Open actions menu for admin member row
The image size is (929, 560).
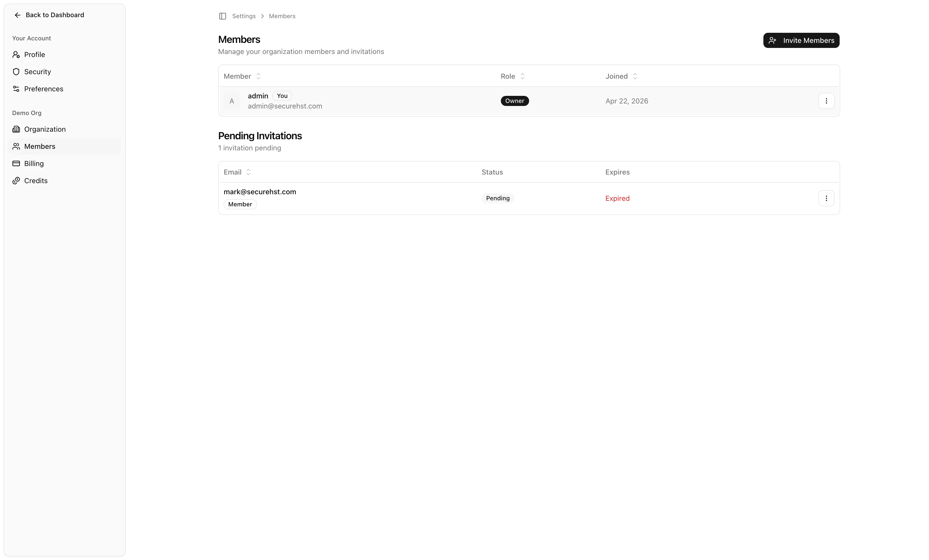click(x=826, y=101)
